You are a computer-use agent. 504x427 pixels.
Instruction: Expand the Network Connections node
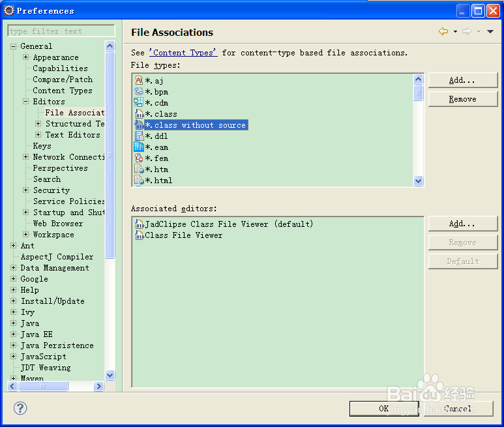tap(25, 157)
